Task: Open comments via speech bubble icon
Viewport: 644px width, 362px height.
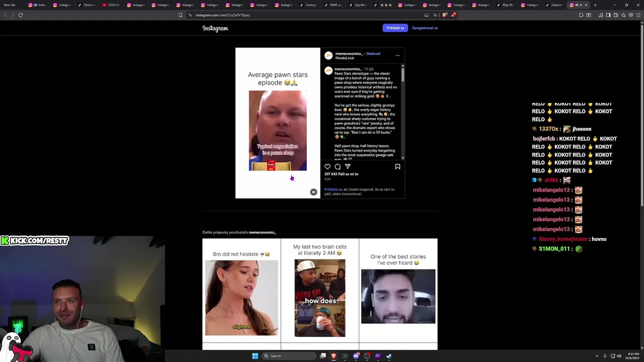Action: pos(338,166)
